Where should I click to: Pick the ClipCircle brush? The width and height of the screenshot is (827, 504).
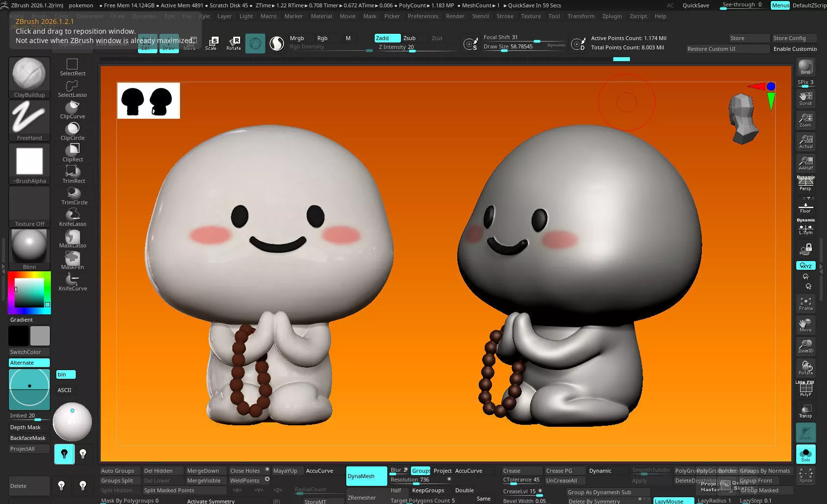tap(72, 131)
